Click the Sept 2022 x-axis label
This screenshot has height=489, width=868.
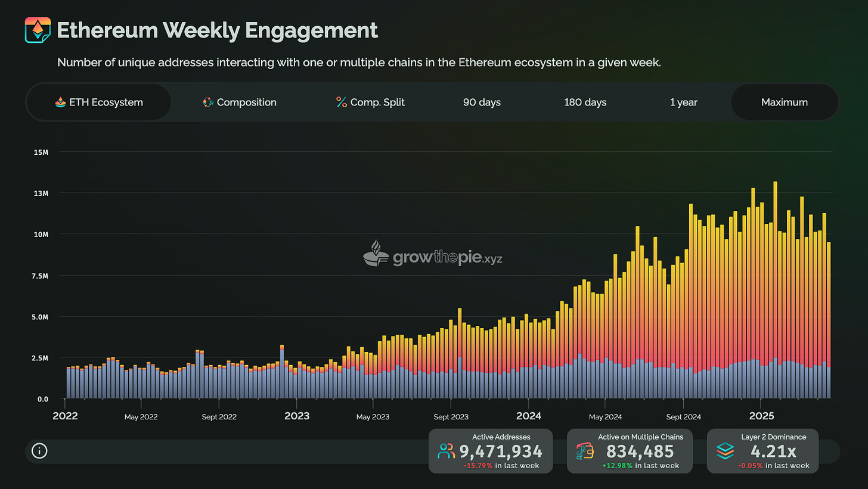pyautogui.click(x=219, y=416)
